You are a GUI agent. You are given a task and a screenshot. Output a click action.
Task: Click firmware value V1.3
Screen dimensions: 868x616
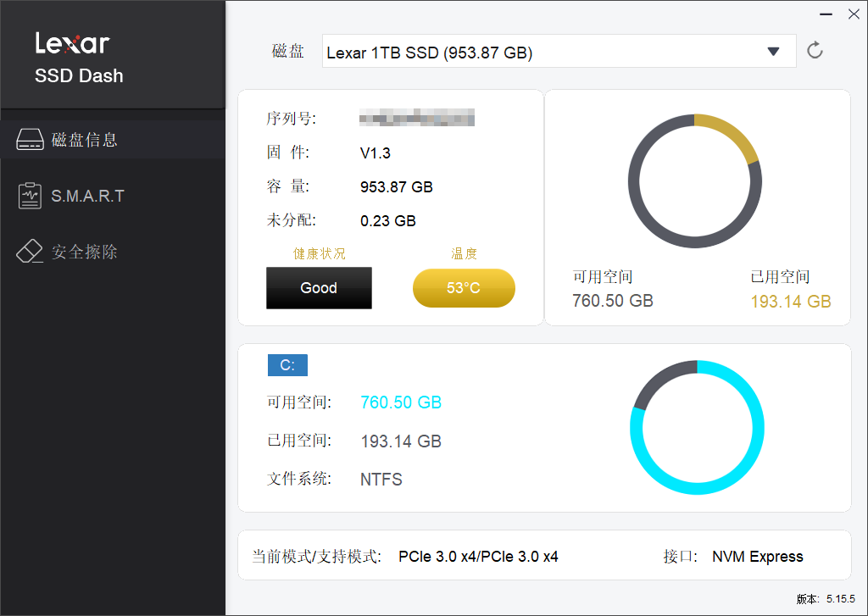pyautogui.click(x=376, y=153)
